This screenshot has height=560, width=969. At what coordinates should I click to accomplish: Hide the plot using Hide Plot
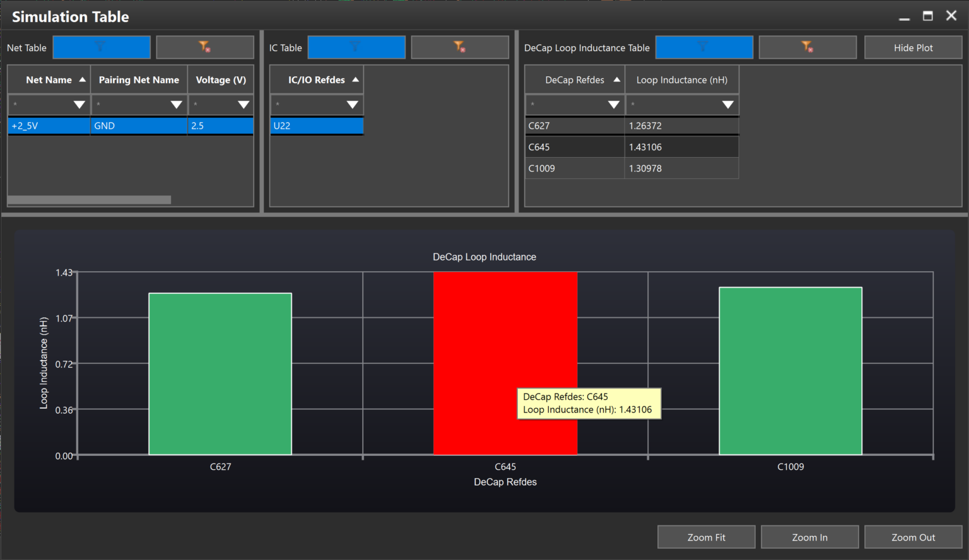pyautogui.click(x=913, y=47)
